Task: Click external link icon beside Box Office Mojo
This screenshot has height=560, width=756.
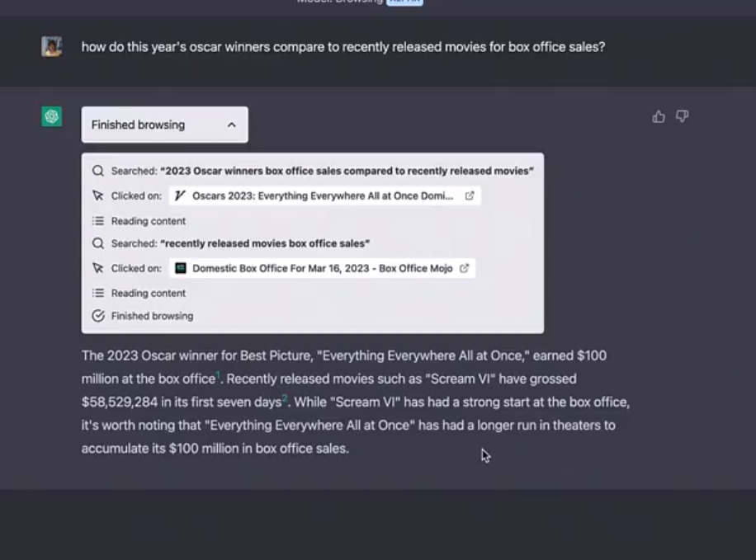Action: tap(465, 268)
